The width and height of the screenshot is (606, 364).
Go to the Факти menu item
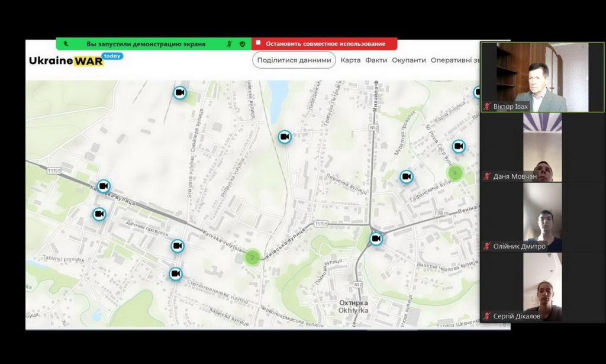(376, 60)
